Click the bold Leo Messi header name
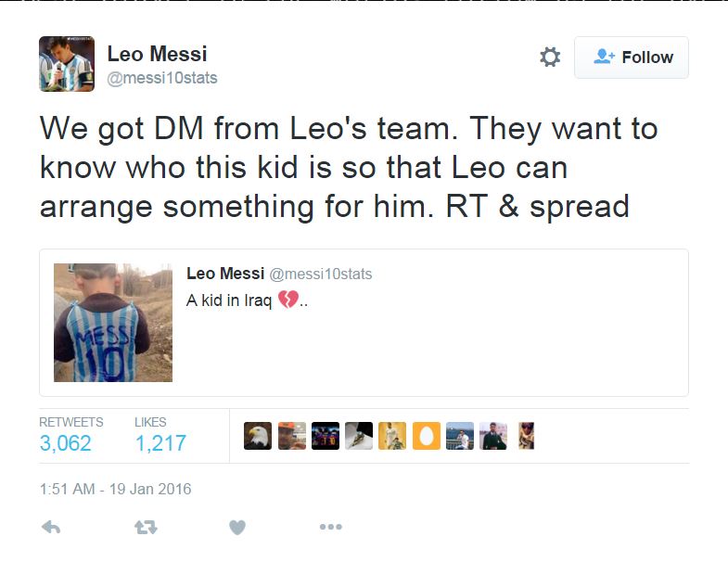 click(x=157, y=54)
